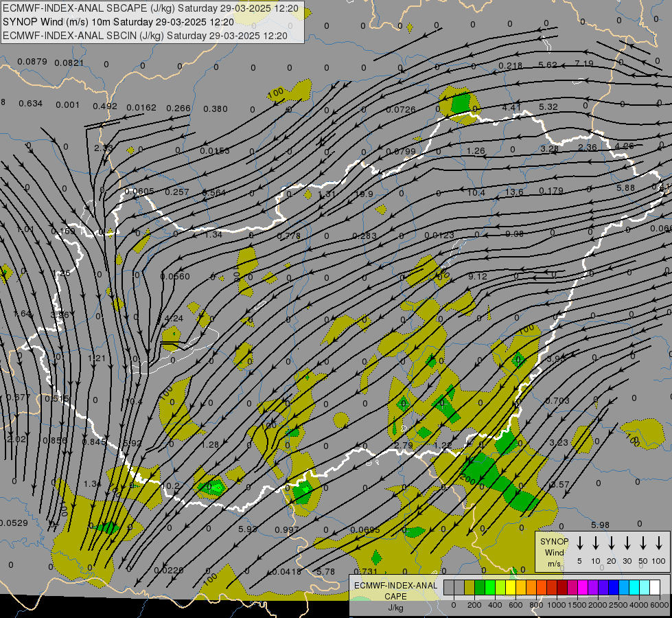
Task: Click the map value 4.24
Action: [x=174, y=318]
